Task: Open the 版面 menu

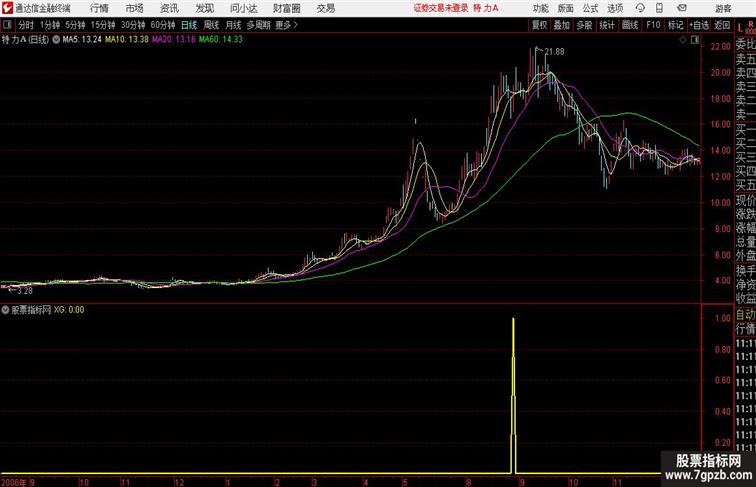Action: tap(566, 8)
